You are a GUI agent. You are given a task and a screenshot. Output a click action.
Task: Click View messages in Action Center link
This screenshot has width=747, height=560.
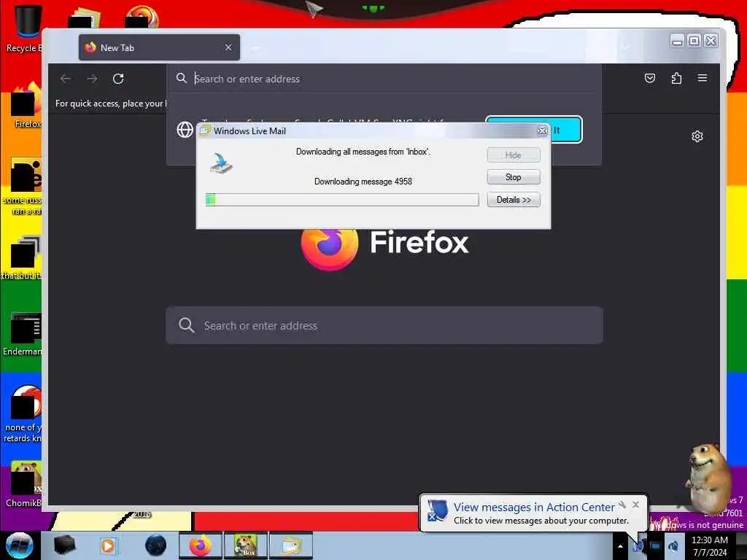534,507
